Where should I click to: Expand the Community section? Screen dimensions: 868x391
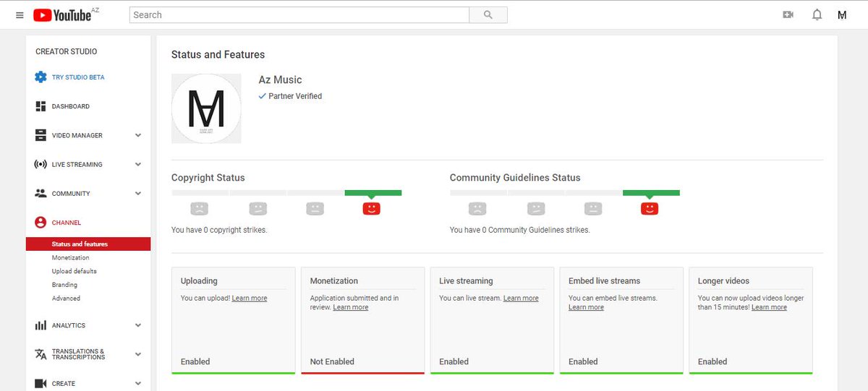(138, 194)
